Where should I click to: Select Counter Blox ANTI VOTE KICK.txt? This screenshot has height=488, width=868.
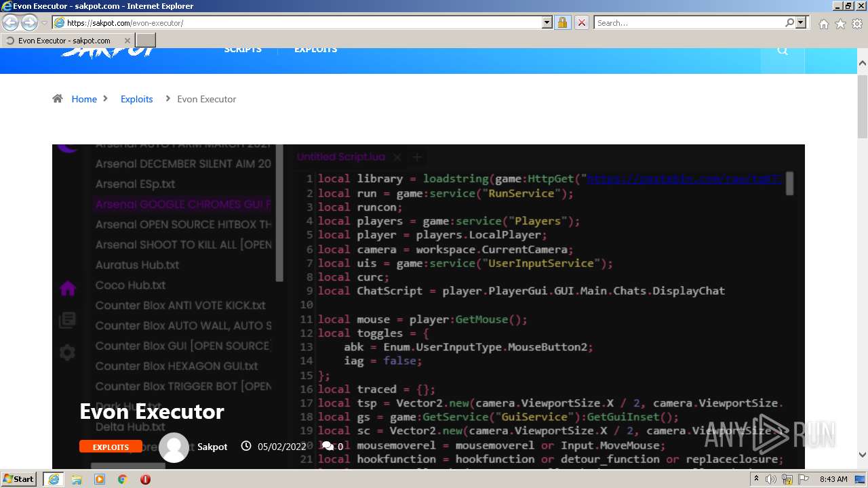pos(180,306)
